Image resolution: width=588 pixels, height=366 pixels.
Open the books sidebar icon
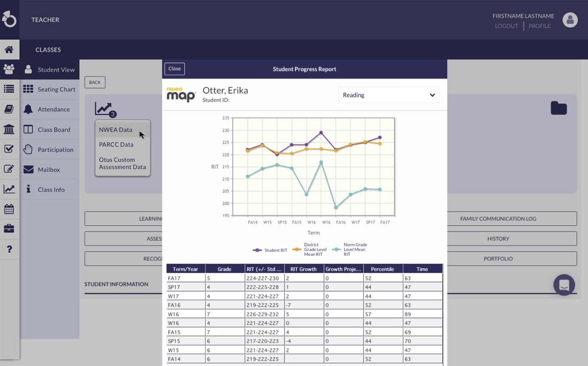coord(9,109)
